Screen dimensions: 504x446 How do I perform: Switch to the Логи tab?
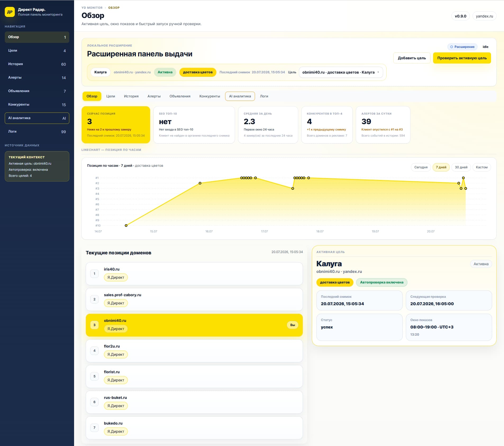[x=264, y=96]
